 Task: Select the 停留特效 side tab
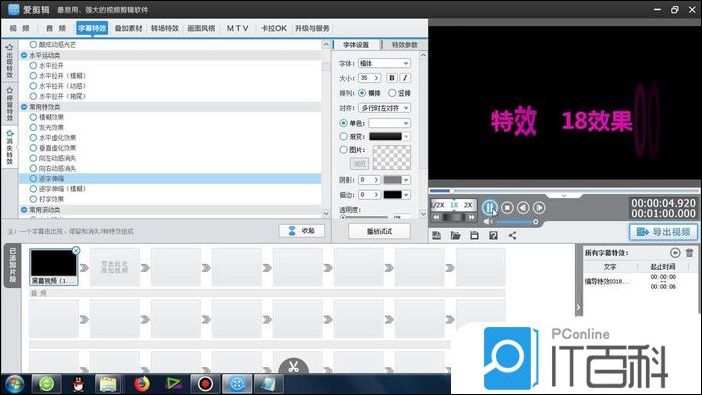[9, 104]
